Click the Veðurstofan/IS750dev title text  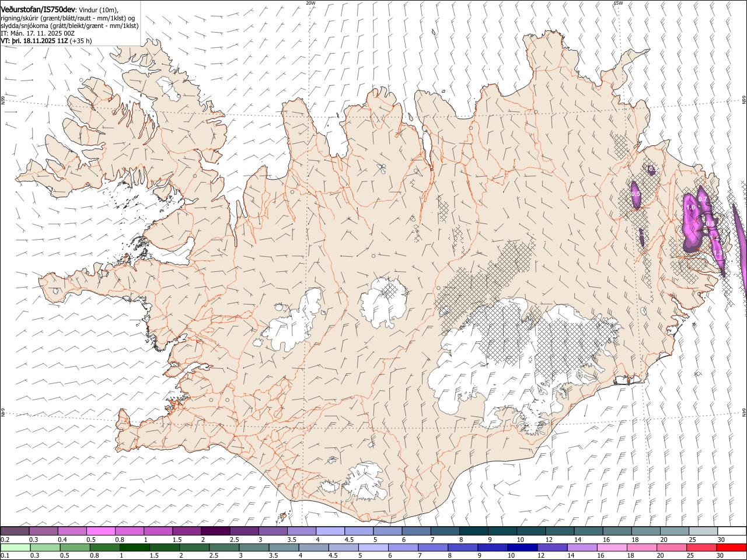coord(38,10)
